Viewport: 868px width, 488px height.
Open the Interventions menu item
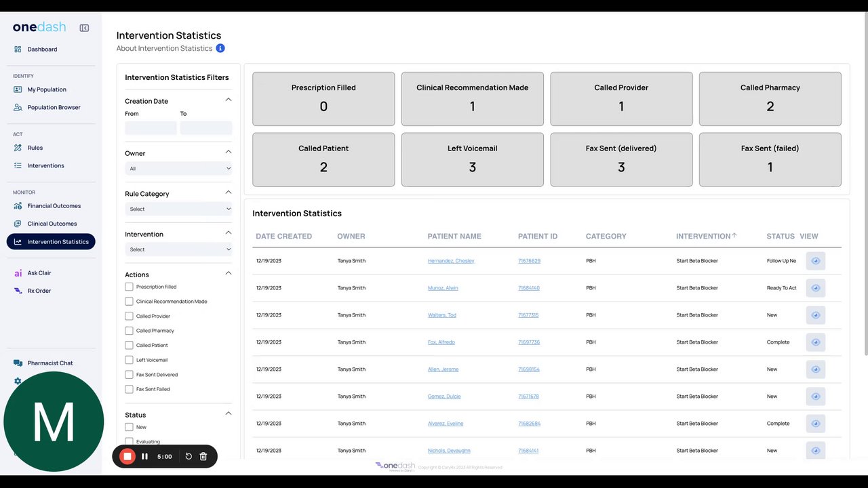(x=46, y=165)
